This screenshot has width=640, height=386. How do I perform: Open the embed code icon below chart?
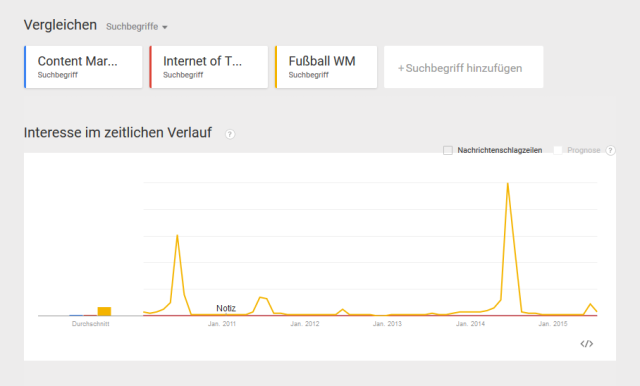(x=587, y=344)
